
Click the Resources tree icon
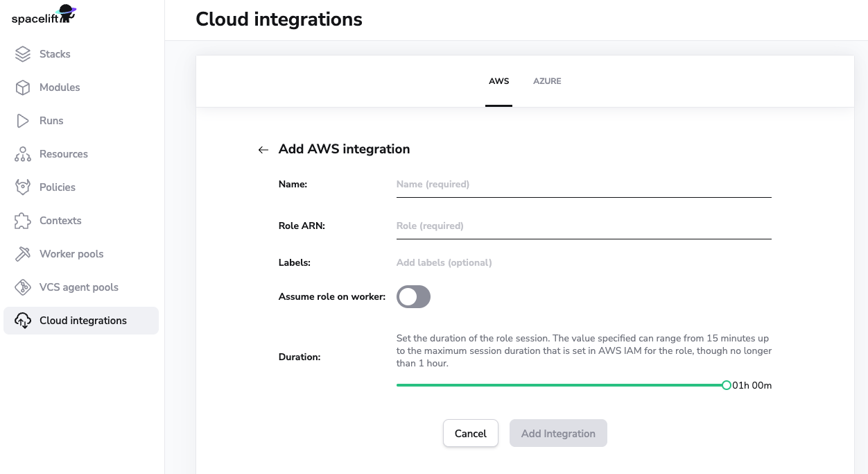pyautogui.click(x=23, y=154)
